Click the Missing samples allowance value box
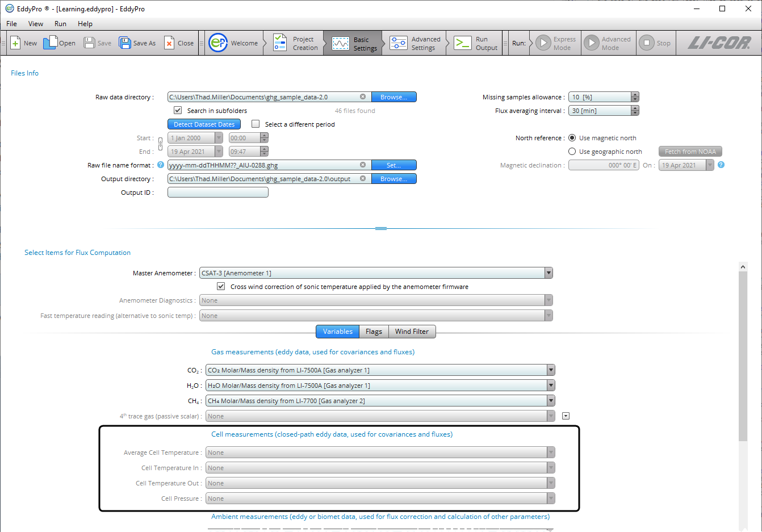 pyautogui.click(x=600, y=97)
